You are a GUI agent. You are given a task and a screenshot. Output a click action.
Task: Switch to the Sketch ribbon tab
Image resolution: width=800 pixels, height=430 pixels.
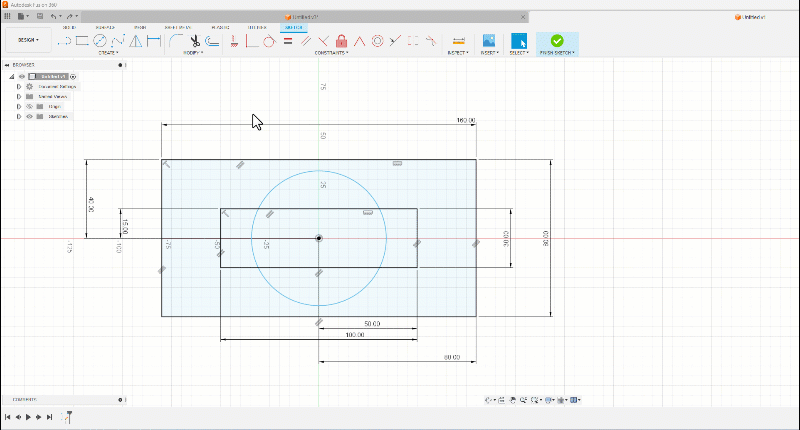293,27
